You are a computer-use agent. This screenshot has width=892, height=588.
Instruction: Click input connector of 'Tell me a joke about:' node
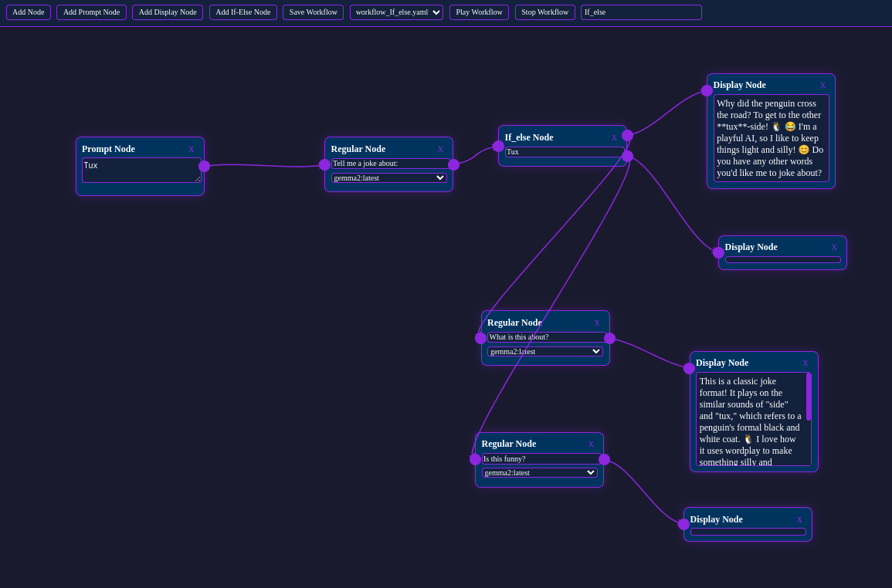324,165
